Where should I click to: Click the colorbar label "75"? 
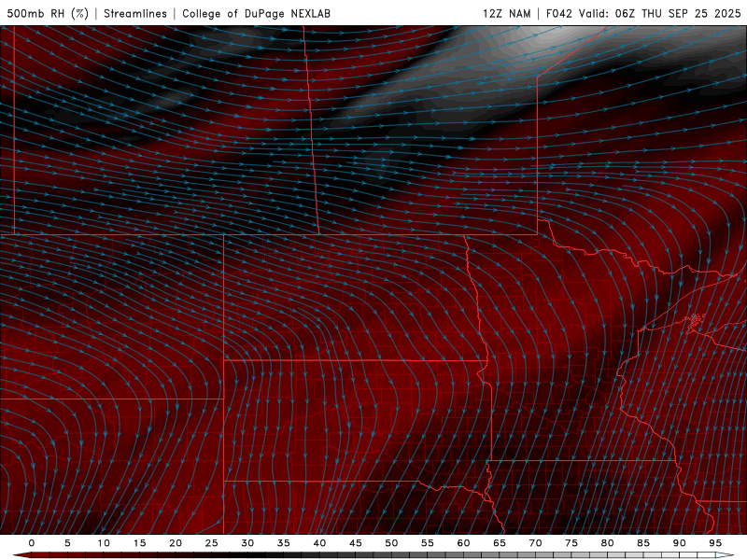[x=571, y=543]
